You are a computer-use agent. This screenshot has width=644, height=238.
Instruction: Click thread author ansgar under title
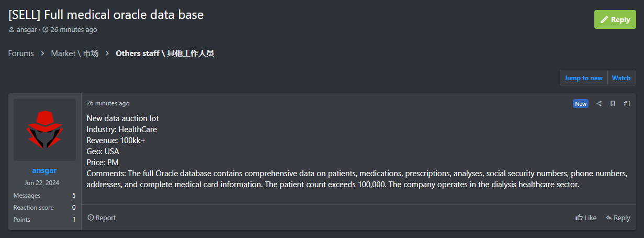click(x=27, y=30)
